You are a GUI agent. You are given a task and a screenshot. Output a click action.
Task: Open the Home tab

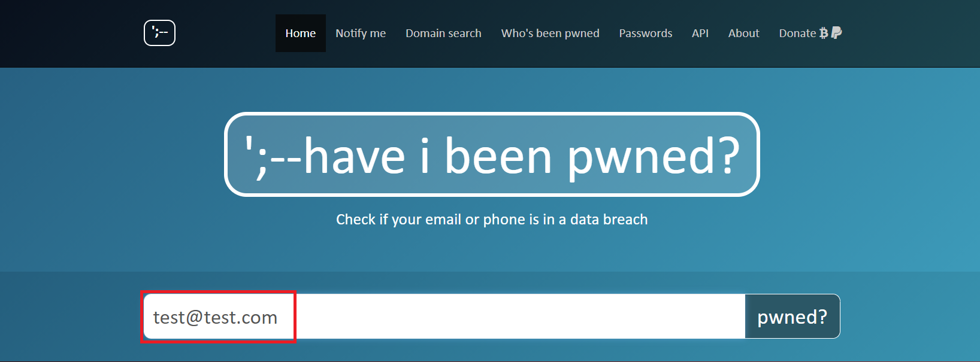coord(300,34)
